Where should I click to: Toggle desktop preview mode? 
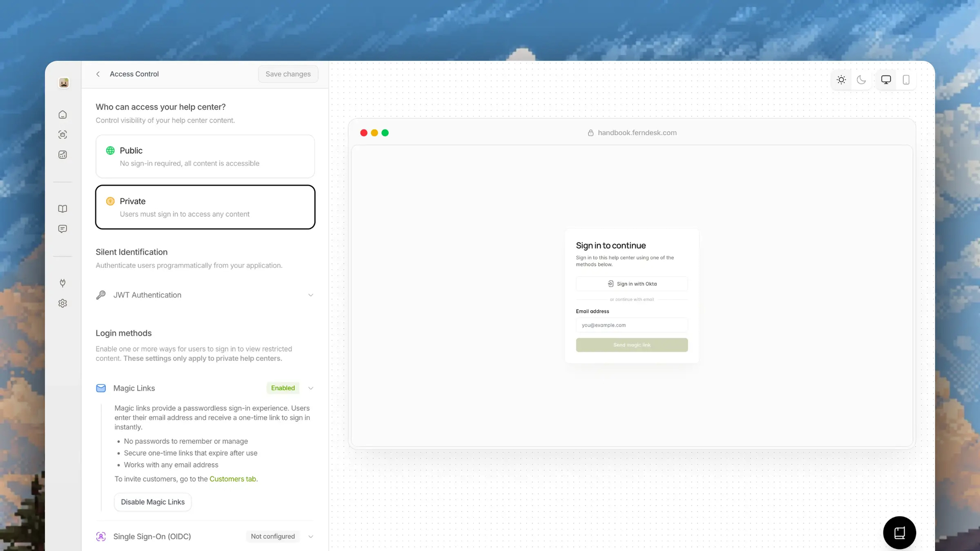(886, 80)
